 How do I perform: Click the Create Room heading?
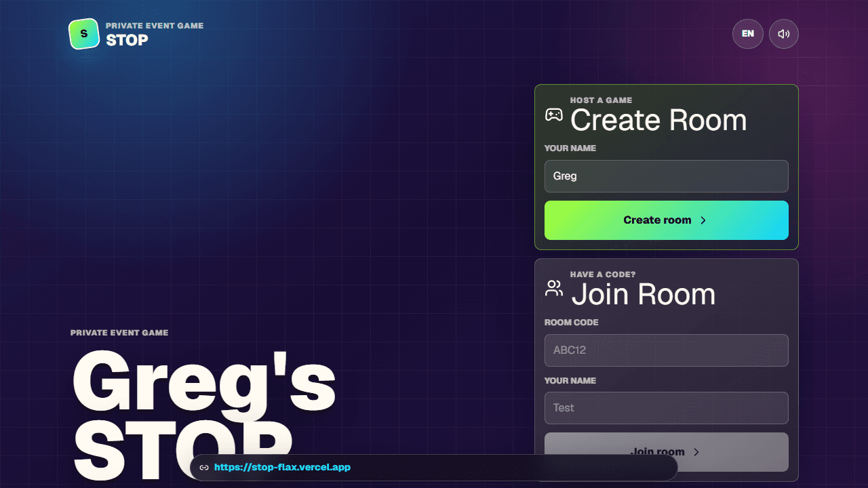tap(658, 120)
